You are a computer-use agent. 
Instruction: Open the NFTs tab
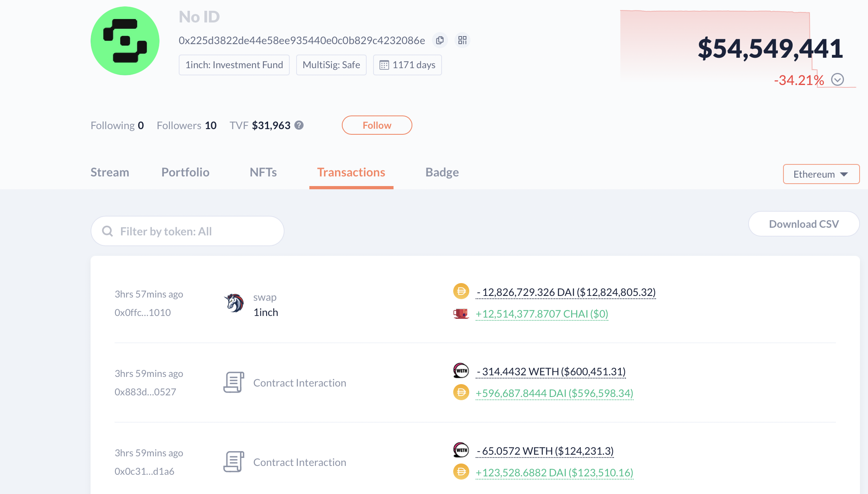tap(263, 172)
